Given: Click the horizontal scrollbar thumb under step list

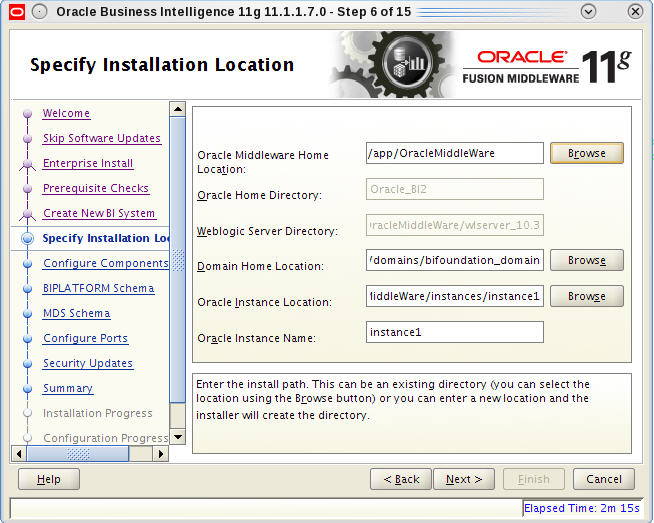Looking at the screenshot, I should pyautogui.click(x=78, y=454).
